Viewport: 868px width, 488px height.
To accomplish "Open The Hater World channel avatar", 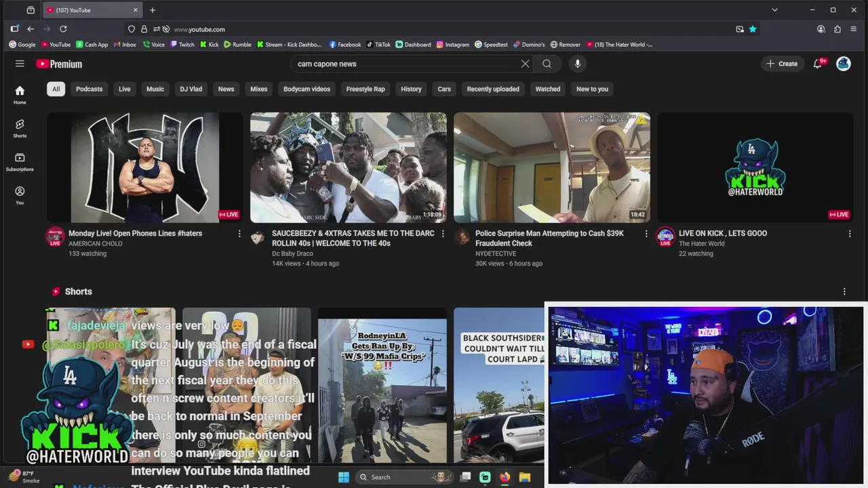I will (665, 237).
